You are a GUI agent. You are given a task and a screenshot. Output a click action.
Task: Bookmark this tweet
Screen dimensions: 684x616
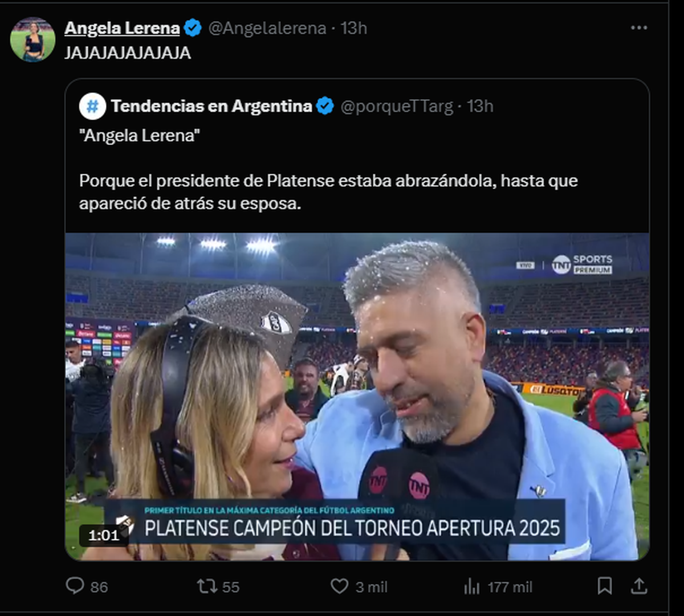click(605, 586)
